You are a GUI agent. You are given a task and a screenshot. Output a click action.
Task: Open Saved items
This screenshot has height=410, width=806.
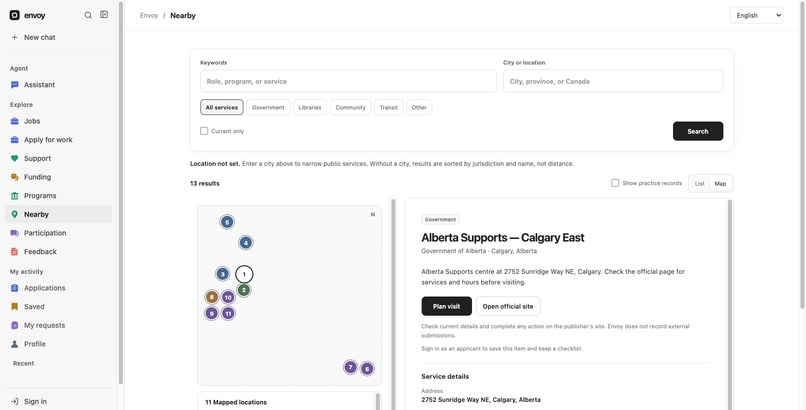(59, 307)
